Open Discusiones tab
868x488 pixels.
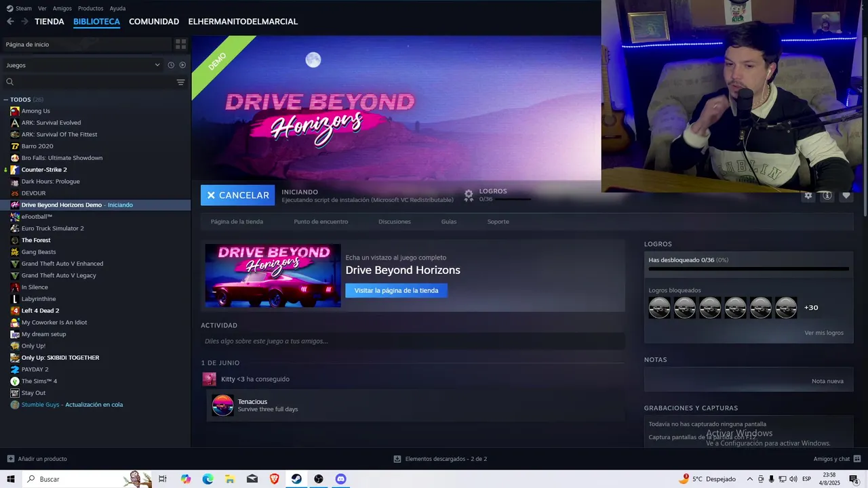pyautogui.click(x=395, y=222)
